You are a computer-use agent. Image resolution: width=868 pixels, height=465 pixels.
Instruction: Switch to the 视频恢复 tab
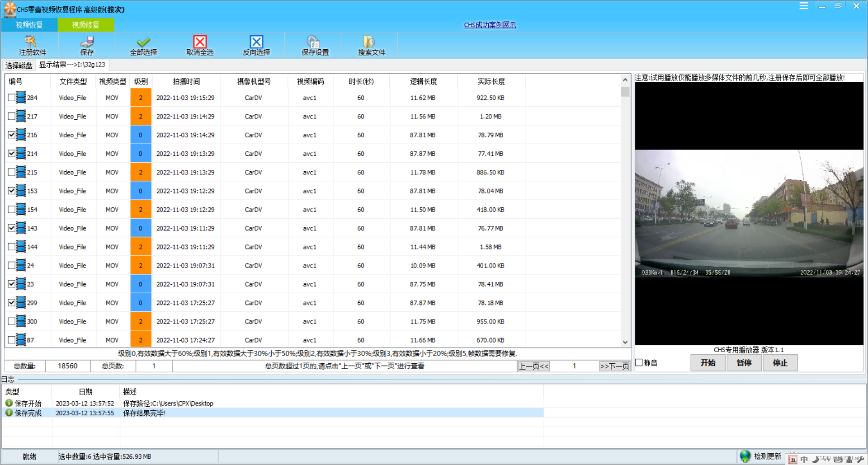(29, 25)
